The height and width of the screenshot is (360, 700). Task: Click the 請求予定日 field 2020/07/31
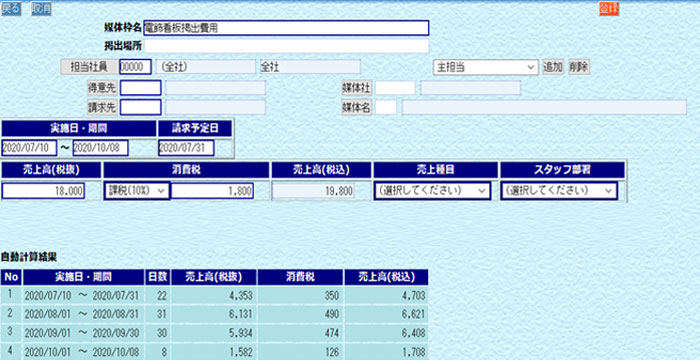[x=186, y=148]
